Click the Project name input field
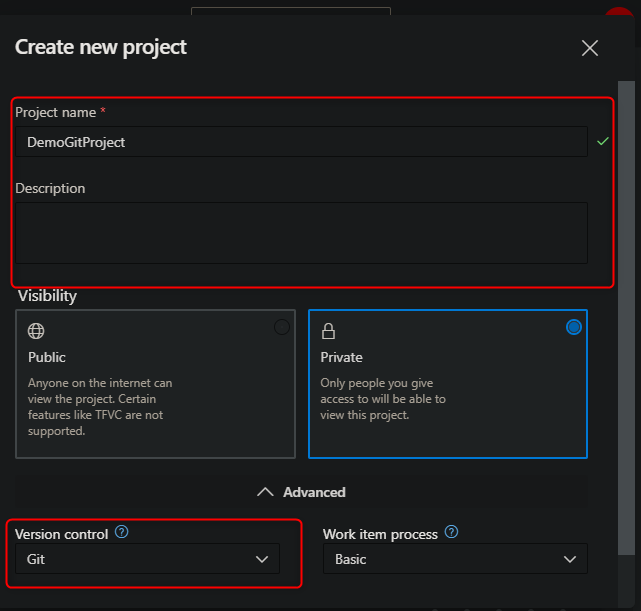Viewport: 641px width, 611px height. [300, 142]
